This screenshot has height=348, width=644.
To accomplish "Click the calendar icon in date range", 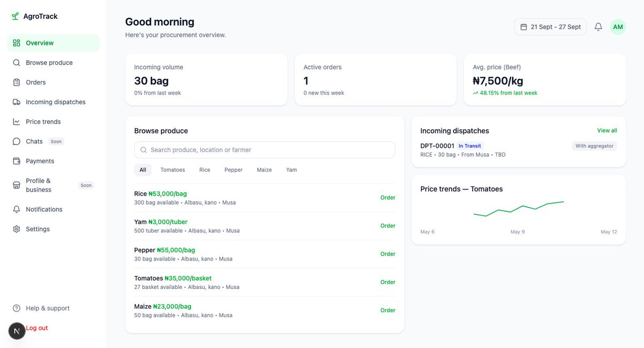I will coord(523,27).
